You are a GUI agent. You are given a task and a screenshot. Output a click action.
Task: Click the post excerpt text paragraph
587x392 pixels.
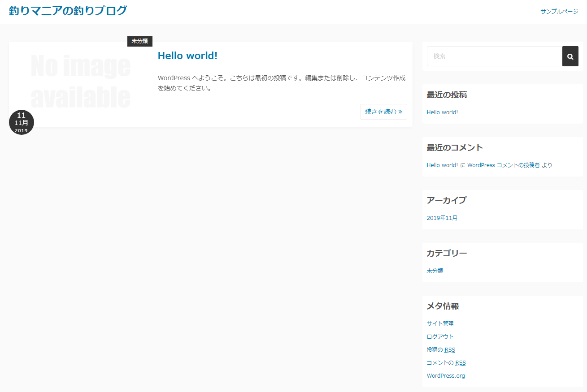pyautogui.click(x=281, y=83)
